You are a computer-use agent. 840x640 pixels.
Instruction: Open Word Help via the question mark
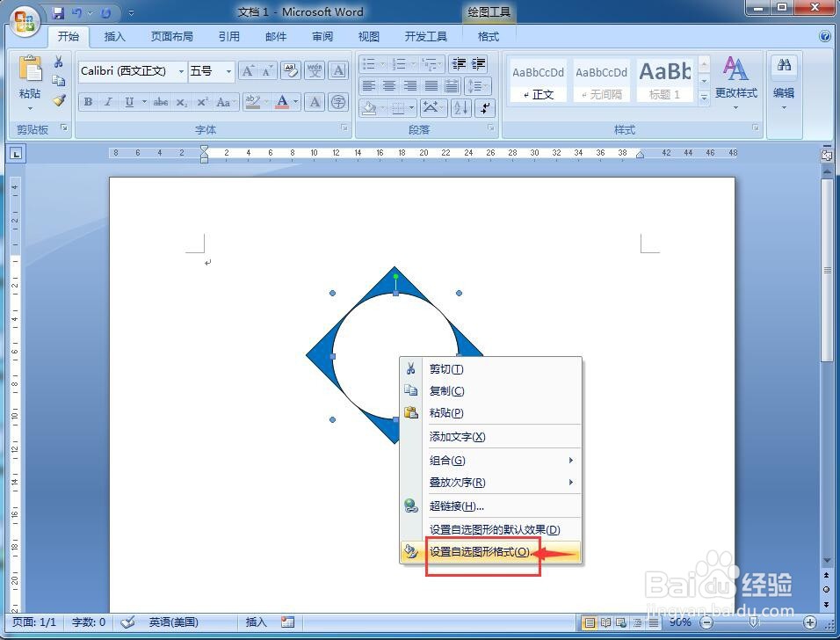pos(825,36)
